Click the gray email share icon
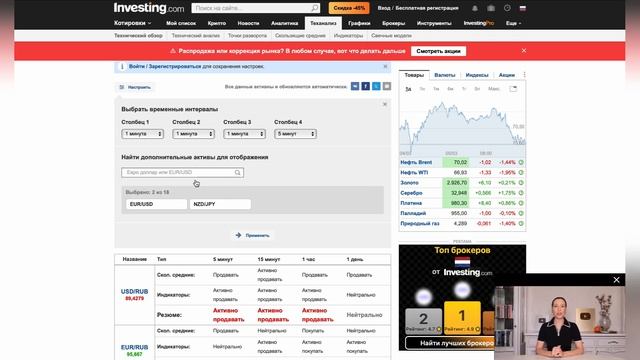The image size is (640, 360). 387,86
